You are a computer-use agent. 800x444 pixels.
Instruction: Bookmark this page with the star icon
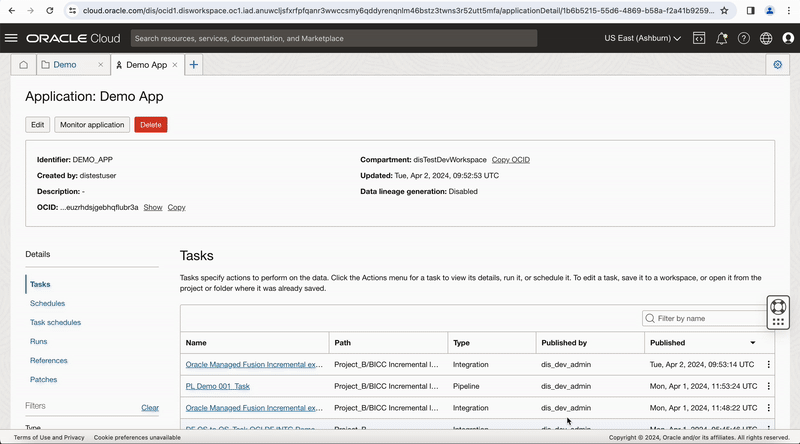[724, 10]
